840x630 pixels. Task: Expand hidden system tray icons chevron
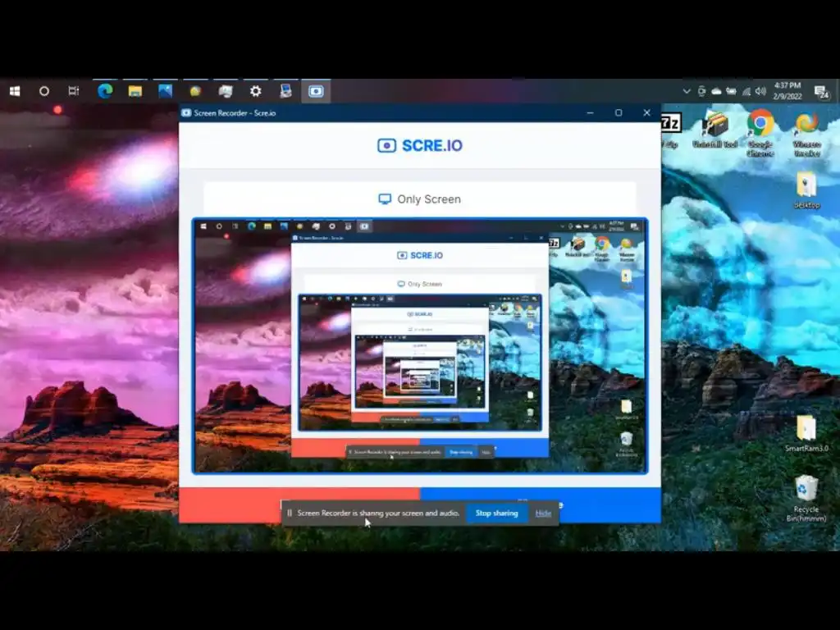[x=687, y=91]
